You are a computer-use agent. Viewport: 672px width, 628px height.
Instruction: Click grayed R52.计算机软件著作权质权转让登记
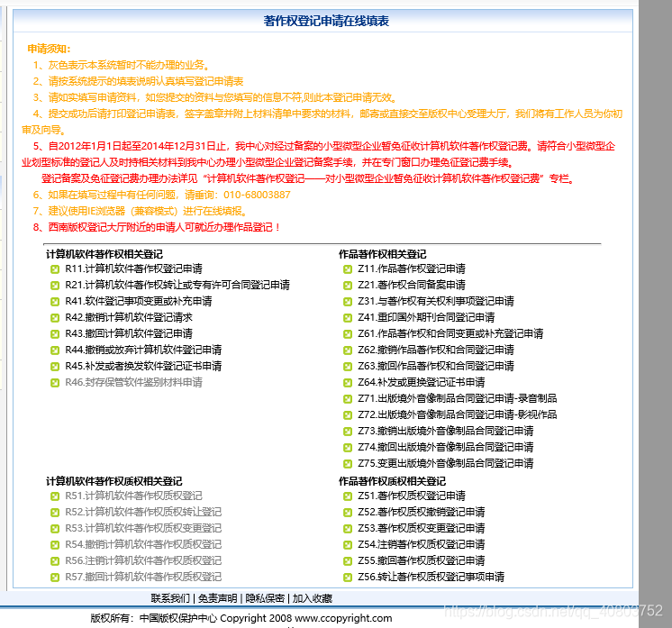click(x=143, y=513)
